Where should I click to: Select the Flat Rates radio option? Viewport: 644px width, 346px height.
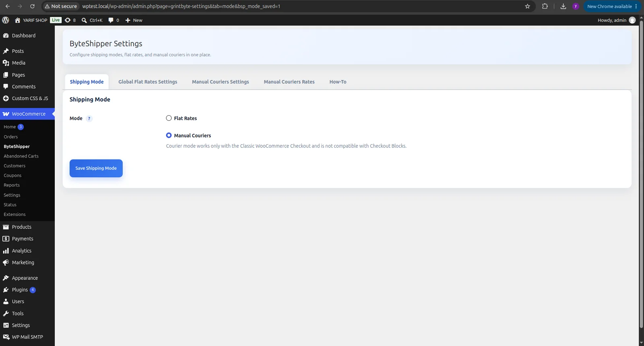point(169,118)
